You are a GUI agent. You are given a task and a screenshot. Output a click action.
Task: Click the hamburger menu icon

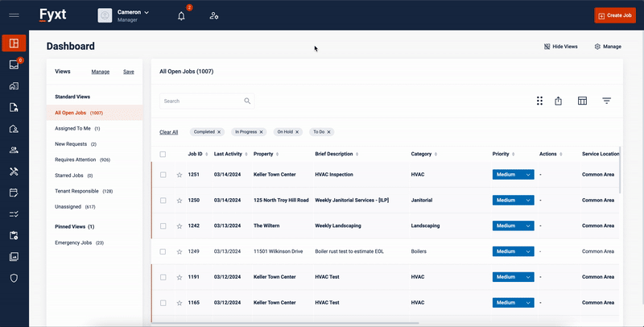[x=14, y=15]
